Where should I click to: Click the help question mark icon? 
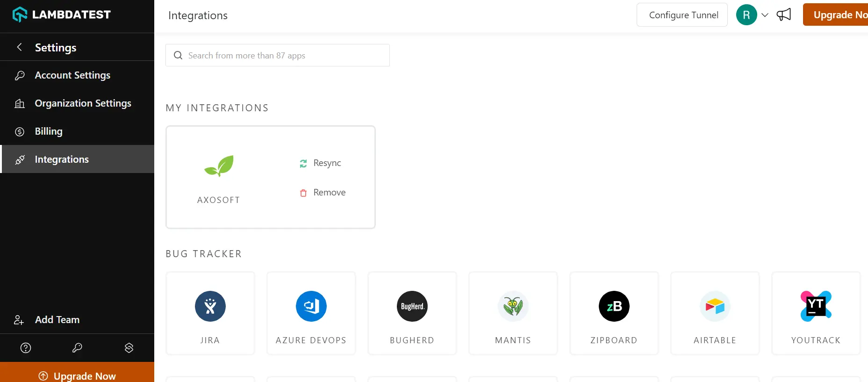pos(26,348)
